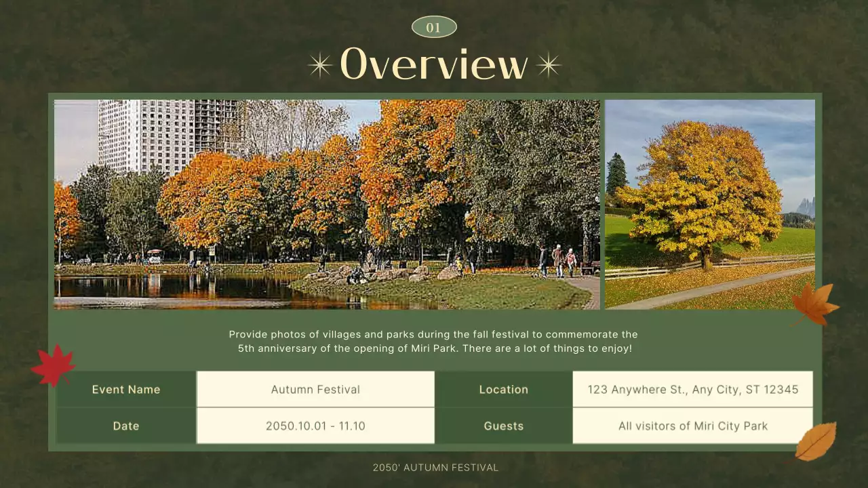Viewport: 868px width, 488px height.
Task: Click the "2050' AUTUMN FESTIVAL" footer text
Action: (436, 467)
